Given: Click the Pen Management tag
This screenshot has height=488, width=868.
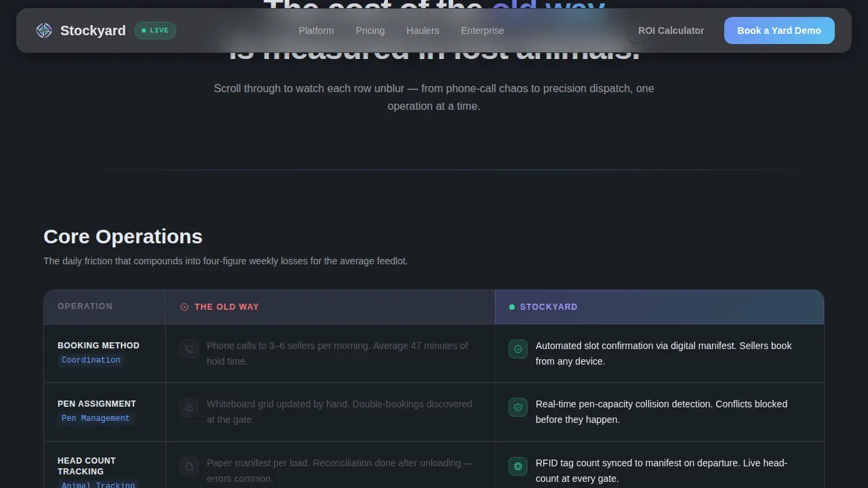Looking at the screenshot, I should 96,418.
